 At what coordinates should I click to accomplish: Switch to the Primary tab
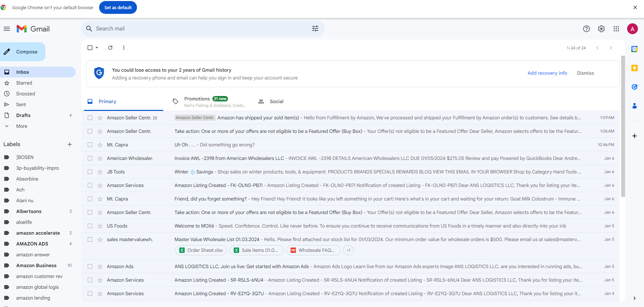tap(123, 101)
